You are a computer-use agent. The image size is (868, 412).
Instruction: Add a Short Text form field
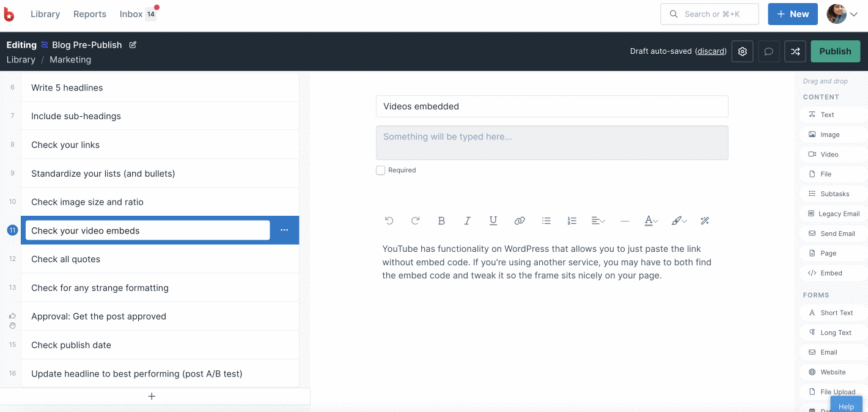click(834, 313)
